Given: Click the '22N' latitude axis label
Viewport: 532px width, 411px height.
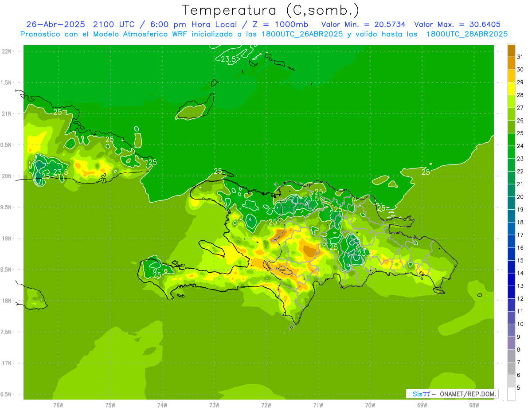Looking at the screenshot, I should point(6,51).
